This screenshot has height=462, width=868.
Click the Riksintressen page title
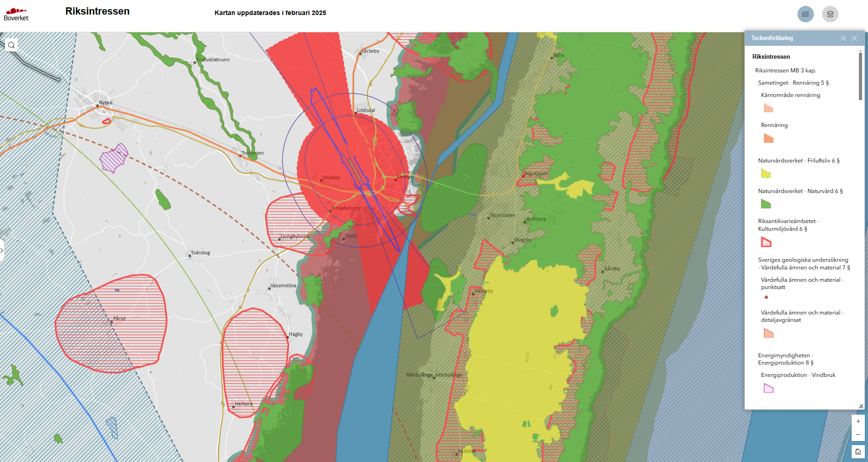pyautogui.click(x=97, y=11)
